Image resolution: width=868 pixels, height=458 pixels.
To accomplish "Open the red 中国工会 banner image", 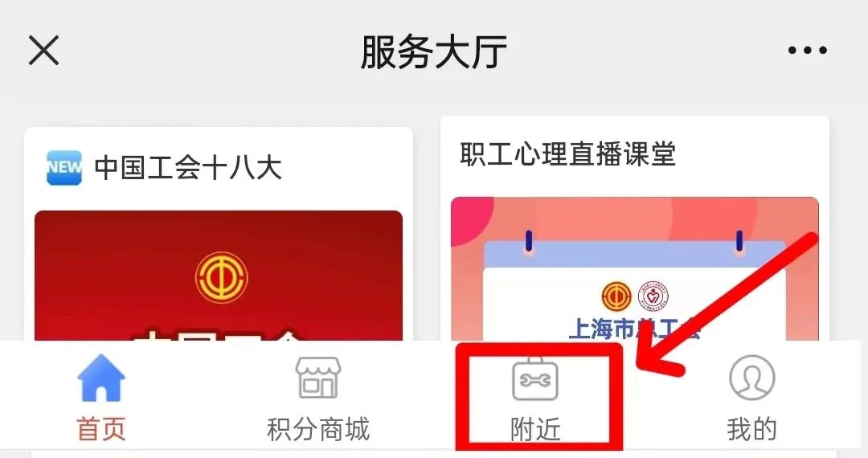I will tap(219, 276).
